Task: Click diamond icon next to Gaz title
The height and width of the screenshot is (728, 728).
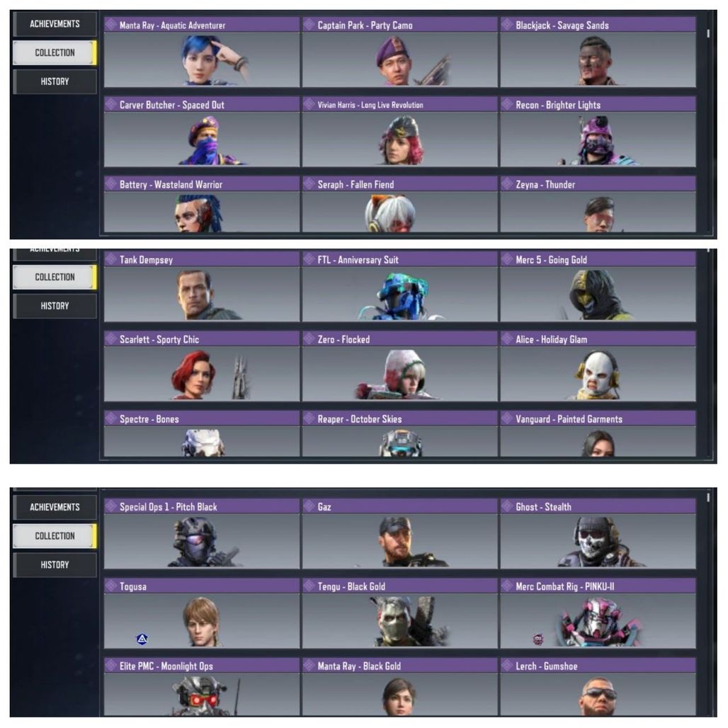Action: (309, 506)
